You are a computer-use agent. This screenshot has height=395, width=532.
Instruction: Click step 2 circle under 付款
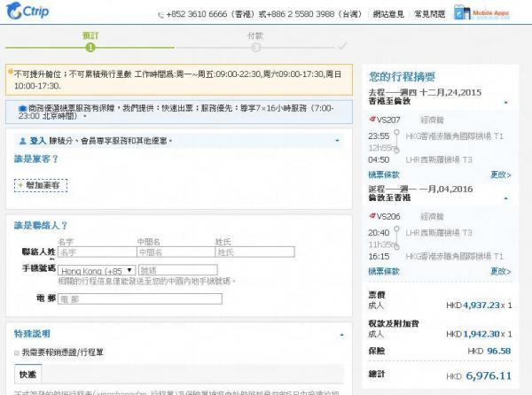(x=256, y=48)
